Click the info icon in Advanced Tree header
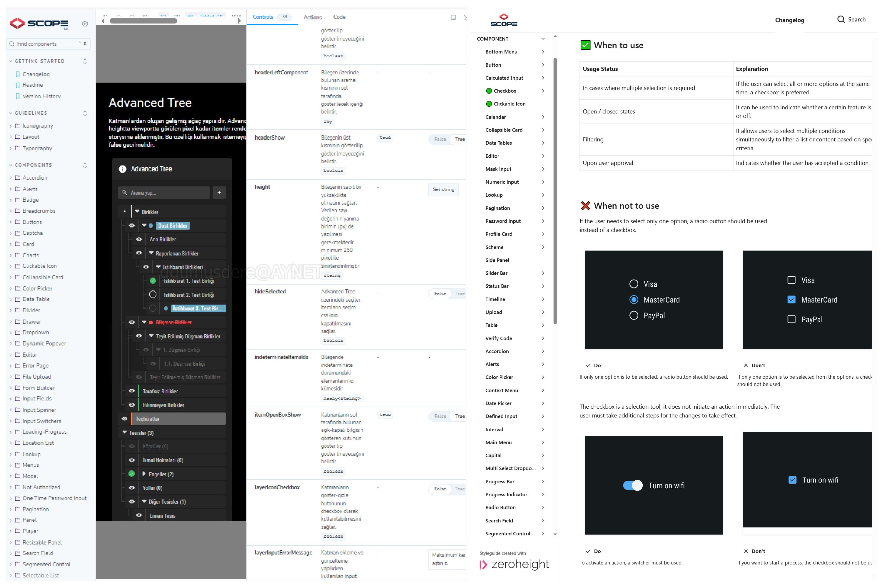Viewport: 882px width, 588px height. tap(123, 169)
